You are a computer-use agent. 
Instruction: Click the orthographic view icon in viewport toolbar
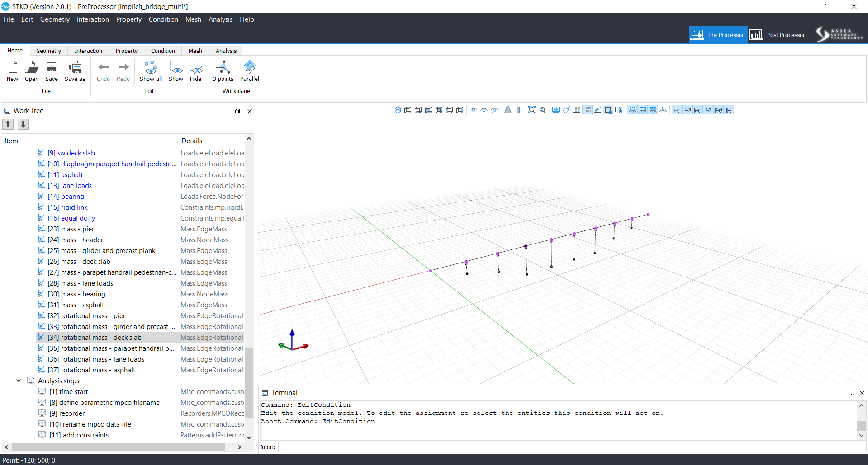(x=518, y=110)
